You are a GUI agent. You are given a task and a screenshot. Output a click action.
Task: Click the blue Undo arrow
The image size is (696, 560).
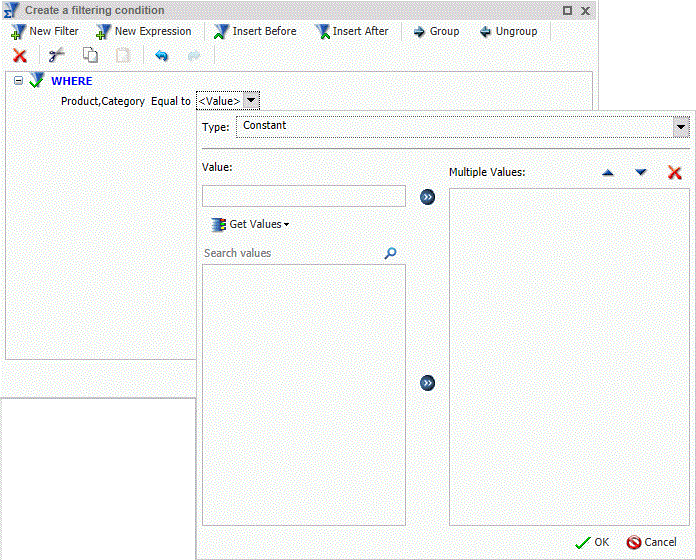(x=162, y=55)
